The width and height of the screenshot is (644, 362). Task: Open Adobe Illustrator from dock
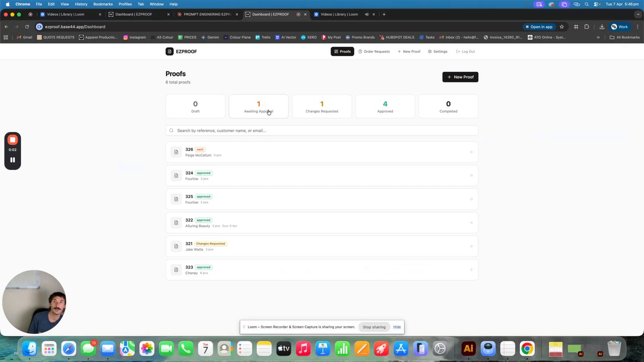(x=468, y=348)
